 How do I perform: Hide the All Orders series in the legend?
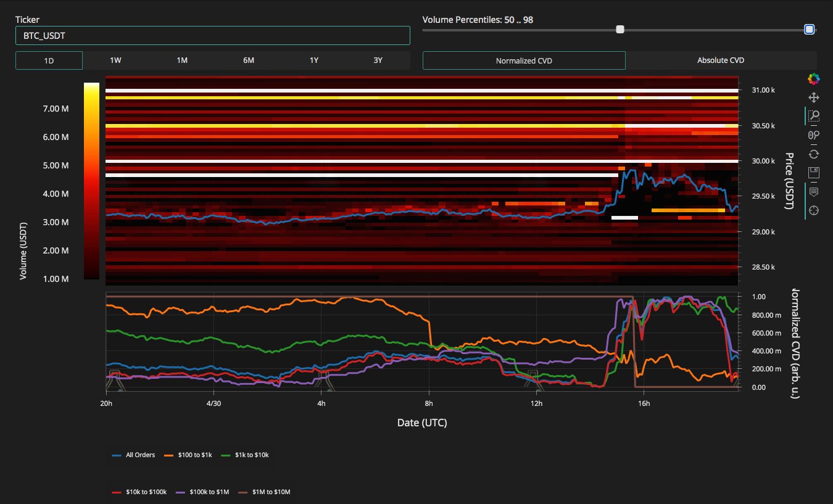click(x=141, y=455)
